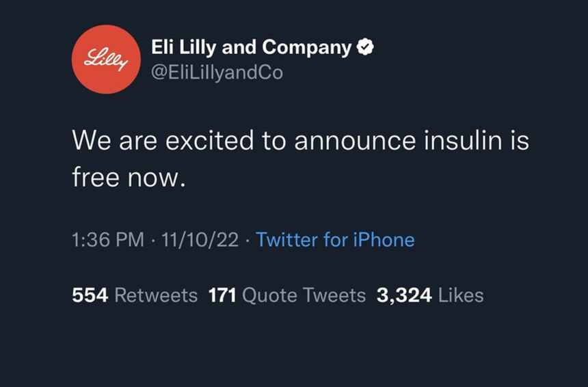Visit the @EliLillyandCo handle
Viewport: 588px width, 387px height.
tap(216, 72)
